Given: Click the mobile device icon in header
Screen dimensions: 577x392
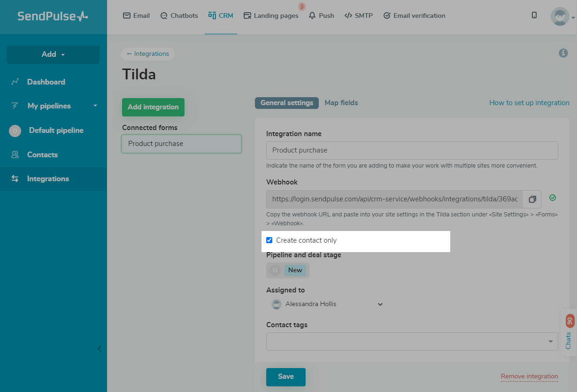Looking at the screenshot, I should (x=534, y=15).
